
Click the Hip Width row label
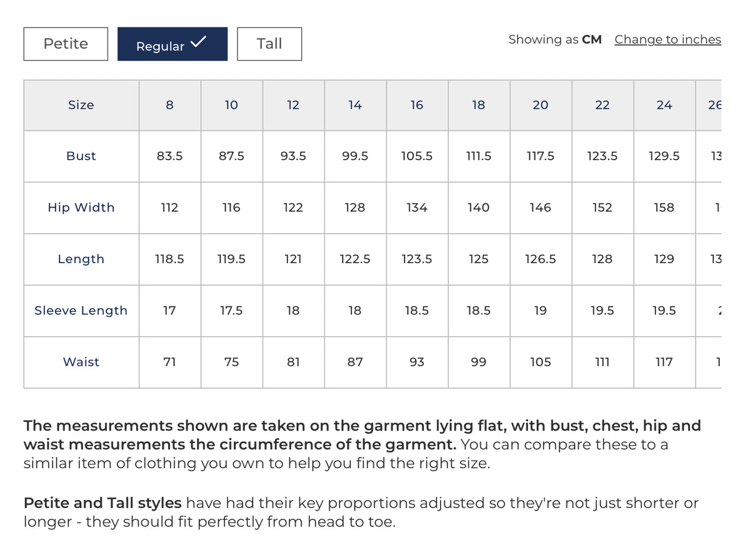pos(81,207)
